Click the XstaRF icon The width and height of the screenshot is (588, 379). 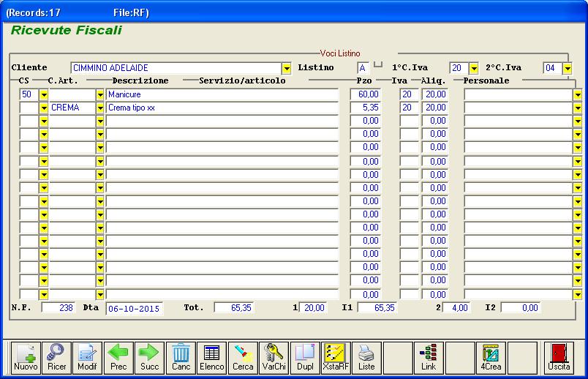[x=336, y=358]
